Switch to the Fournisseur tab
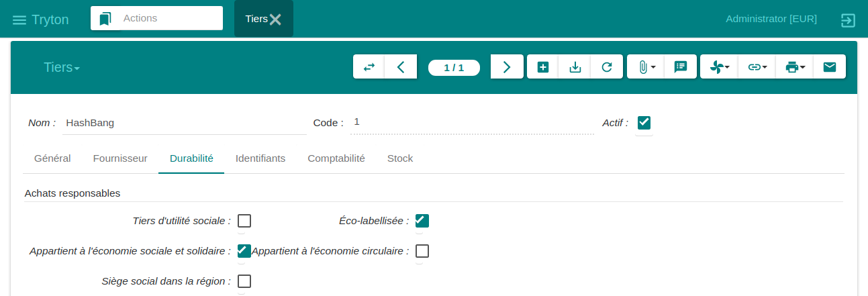 pos(120,159)
